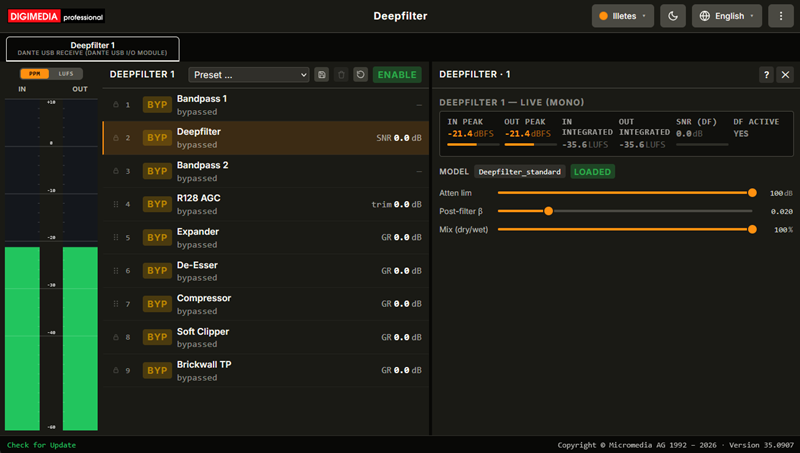This screenshot has width=800, height=453.
Task: Click the lock icon of Brickwall TP
Action: (116, 370)
